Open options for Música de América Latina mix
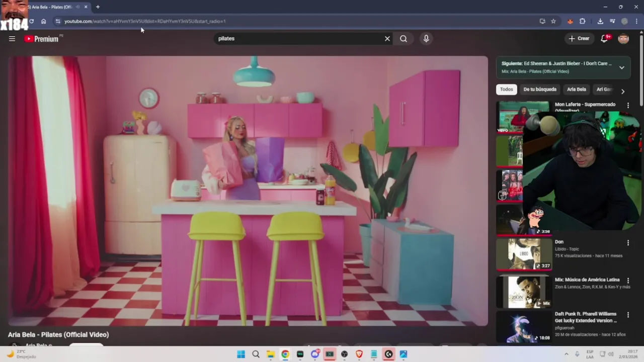This screenshot has height=362, width=644. (x=628, y=281)
